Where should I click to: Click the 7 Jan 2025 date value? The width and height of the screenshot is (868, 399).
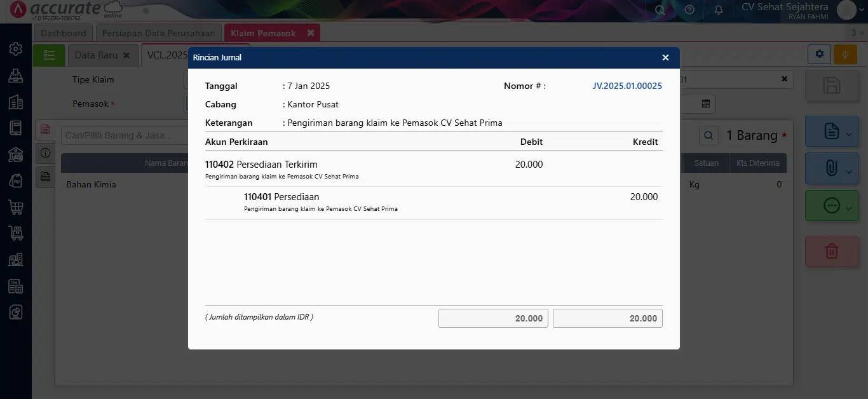coord(309,86)
